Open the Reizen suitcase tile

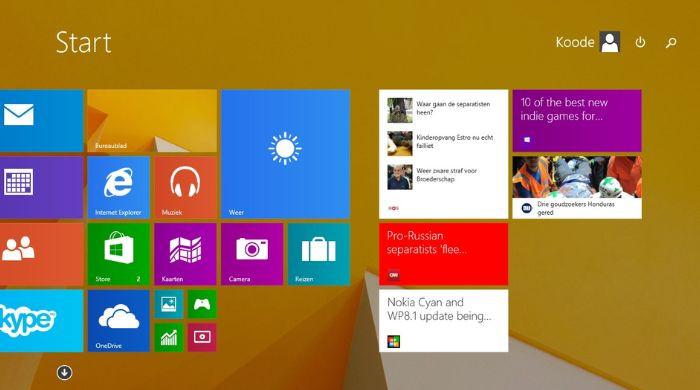tap(319, 254)
